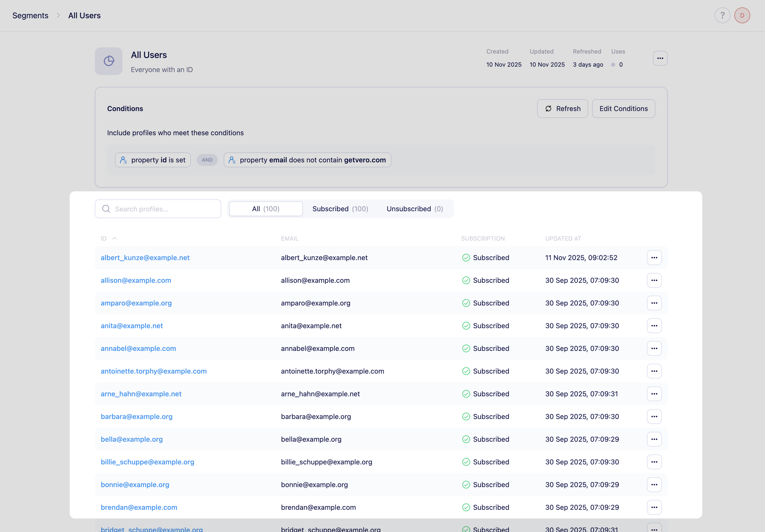Open row actions for barbara@example.org
Screen dimensions: 765x532
(x=654, y=417)
